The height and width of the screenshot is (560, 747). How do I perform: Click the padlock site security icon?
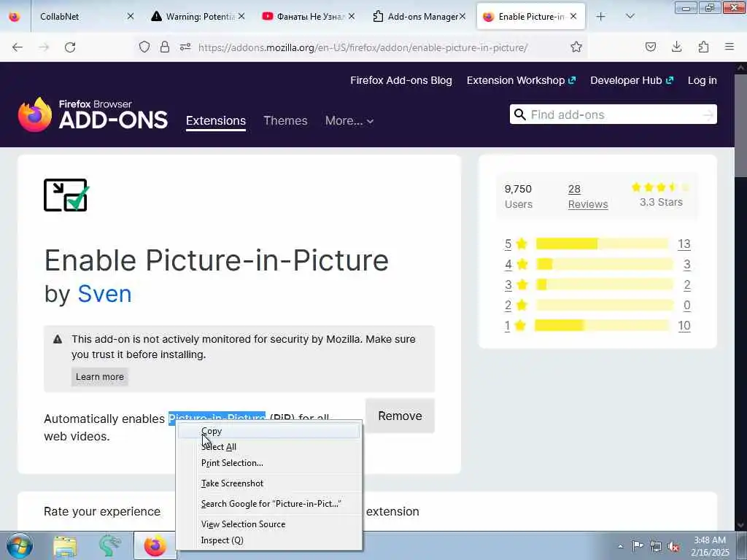click(x=164, y=47)
